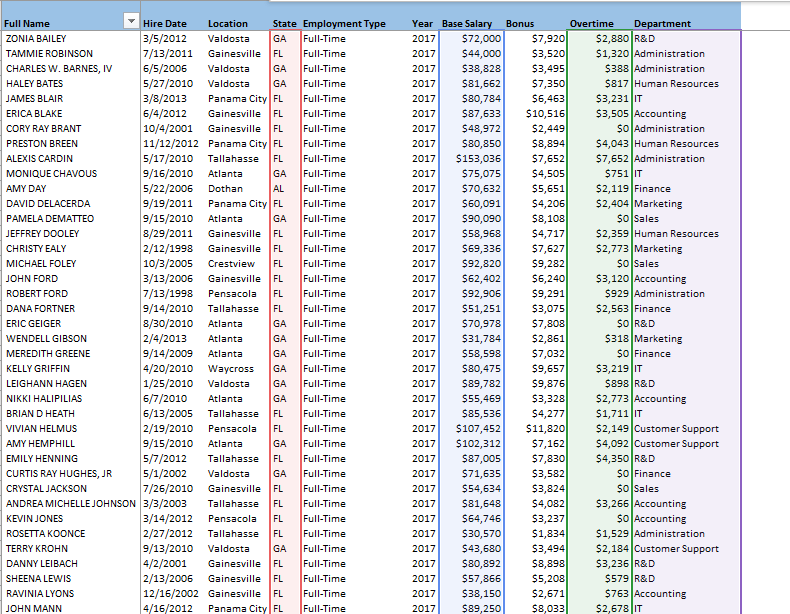This screenshot has width=790, height=614.
Task: Click JEFFREY DOOLEY name cell
Action: (x=42, y=234)
